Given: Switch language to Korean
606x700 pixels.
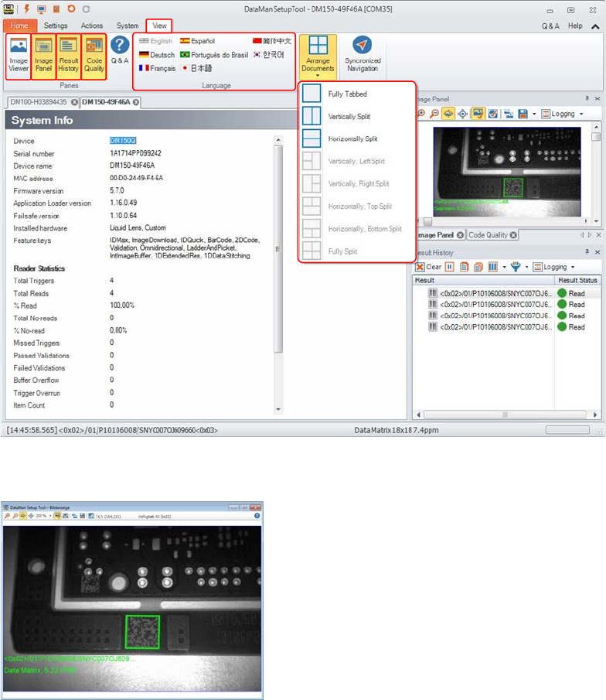Looking at the screenshot, I should [268, 54].
